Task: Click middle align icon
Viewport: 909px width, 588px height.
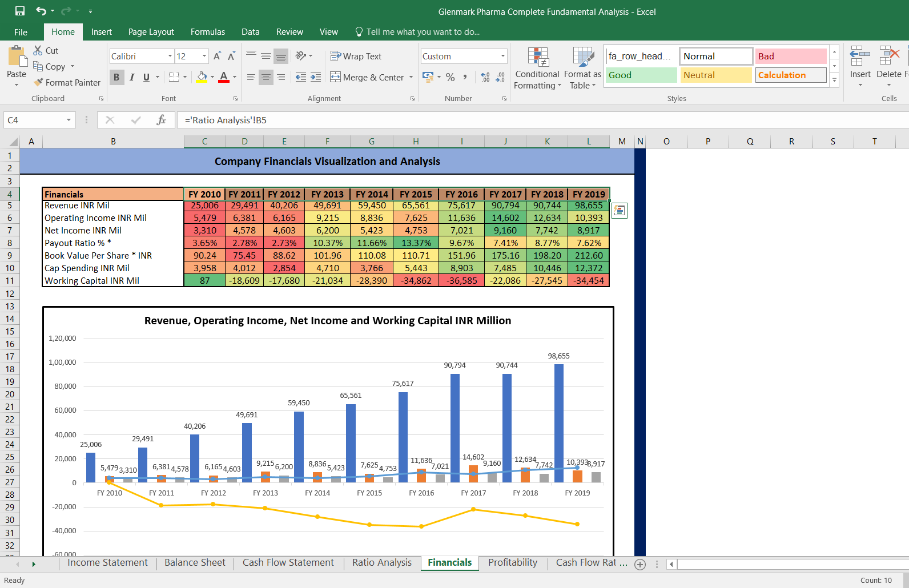Action: click(266, 56)
